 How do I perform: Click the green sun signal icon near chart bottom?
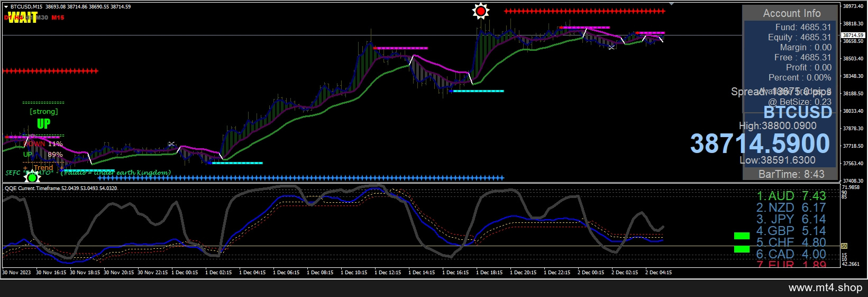32,177
